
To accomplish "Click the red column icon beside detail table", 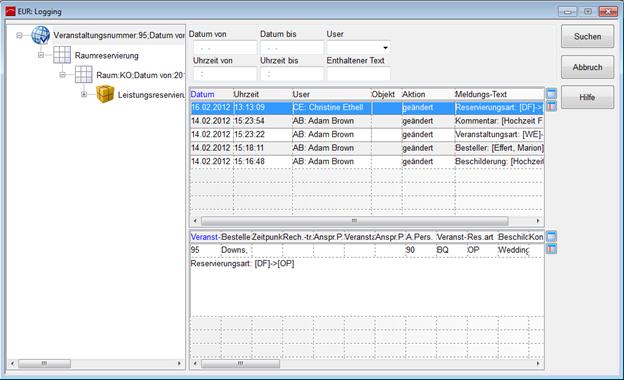I will (551, 249).
